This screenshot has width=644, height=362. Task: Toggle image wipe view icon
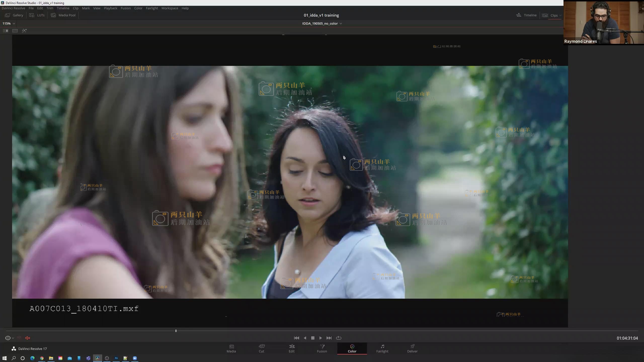tap(6, 31)
